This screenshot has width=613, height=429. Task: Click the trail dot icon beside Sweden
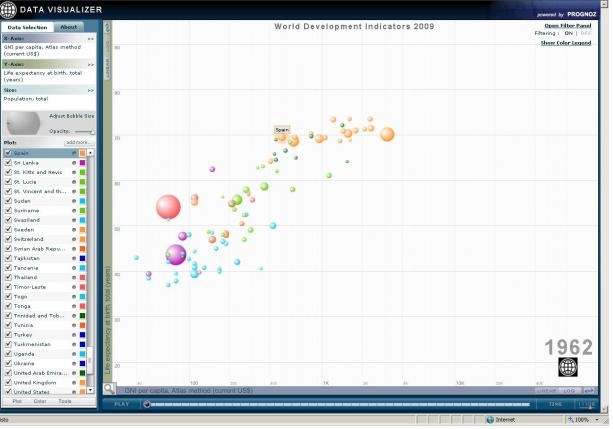[x=74, y=229]
